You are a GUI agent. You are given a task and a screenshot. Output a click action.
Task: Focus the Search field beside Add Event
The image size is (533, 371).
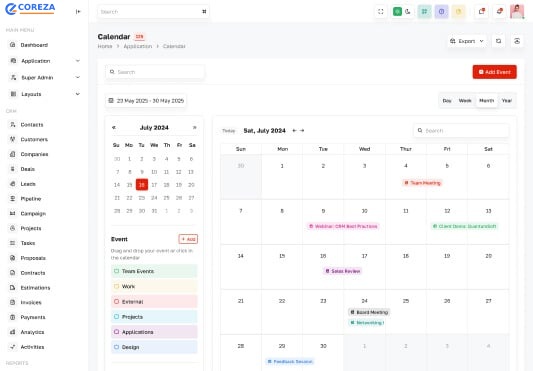(155, 72)
